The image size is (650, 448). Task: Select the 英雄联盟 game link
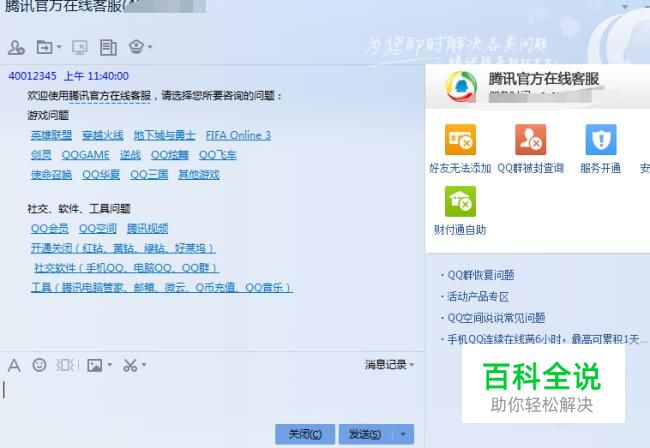pos(51,135)
